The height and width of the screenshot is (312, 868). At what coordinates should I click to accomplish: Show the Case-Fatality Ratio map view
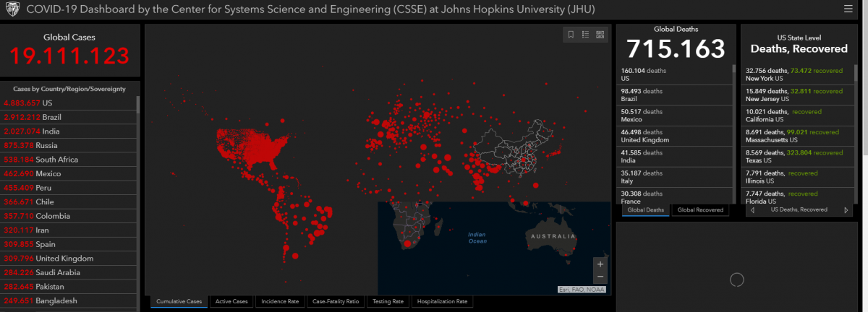(x=335, y=302)
